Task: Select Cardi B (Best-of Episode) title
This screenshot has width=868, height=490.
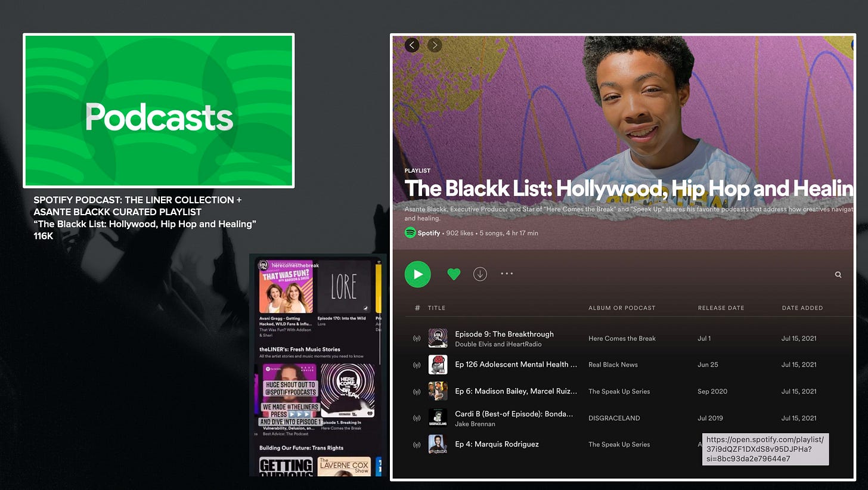Action: click(514, 413)
